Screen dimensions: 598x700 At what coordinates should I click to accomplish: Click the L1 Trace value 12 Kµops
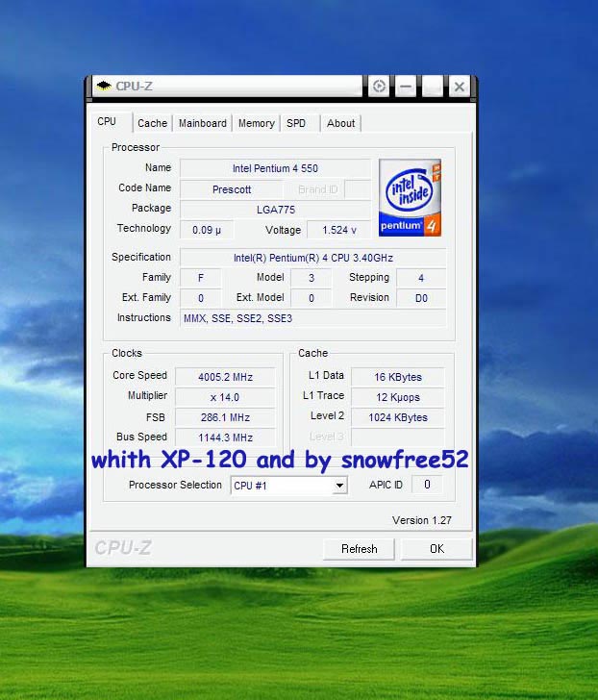click(398, 397)
